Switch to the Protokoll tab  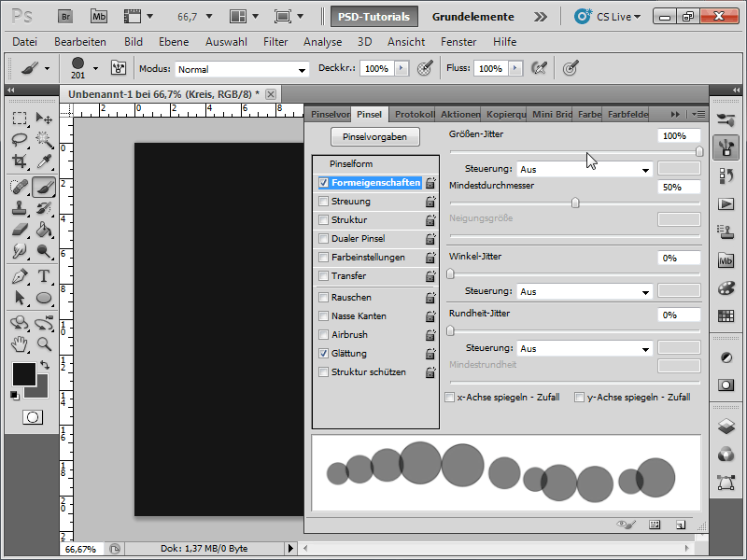414,114
